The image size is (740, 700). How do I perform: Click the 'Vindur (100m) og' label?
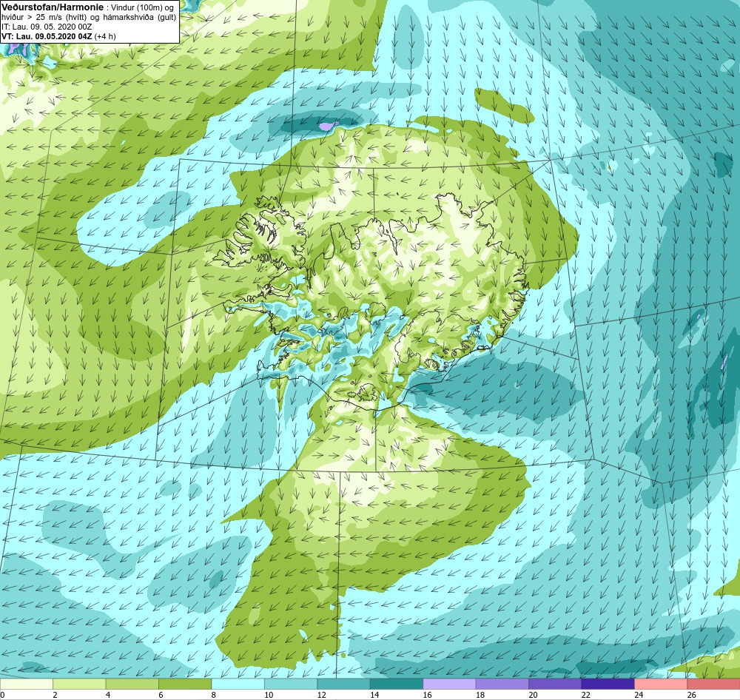[141, 8]
